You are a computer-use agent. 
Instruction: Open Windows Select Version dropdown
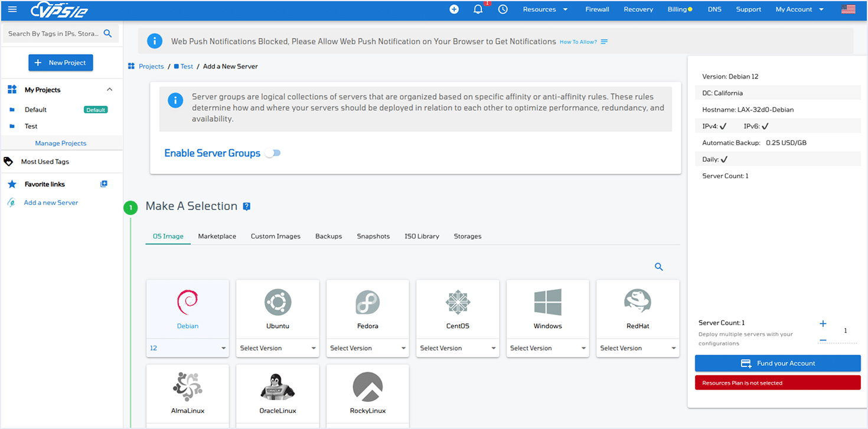coord(547,348)
